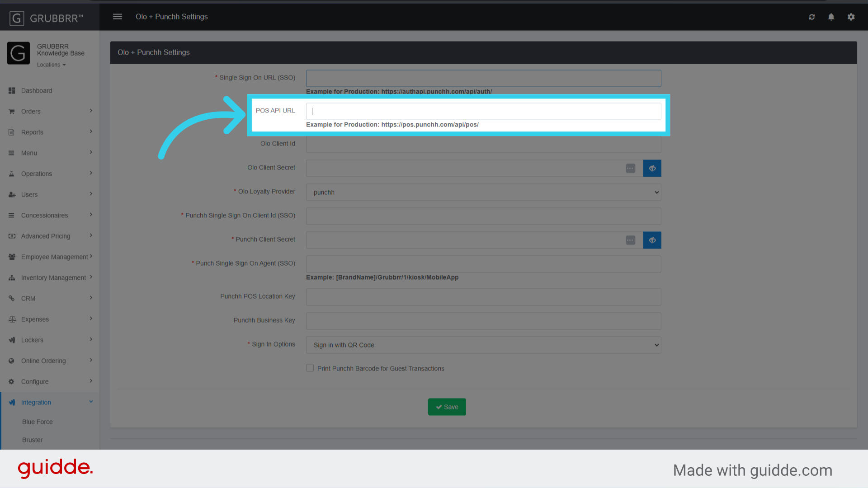Click the Operations flask icon
The image size is (868, 488).
[x=12, y=174]
